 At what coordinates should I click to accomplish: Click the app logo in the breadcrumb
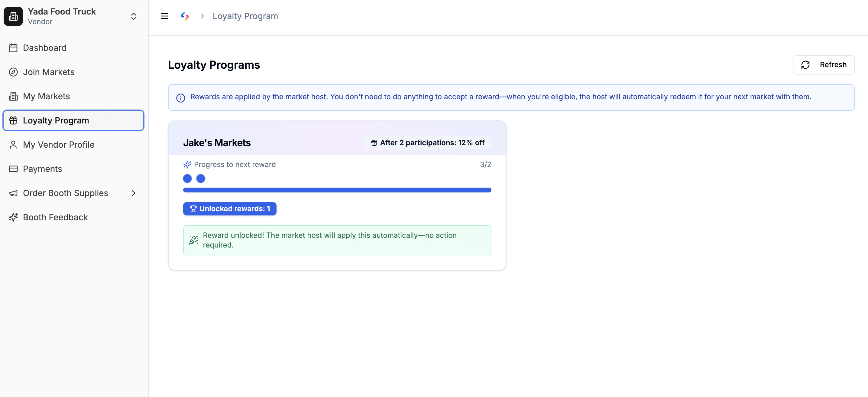pos(185,16)
